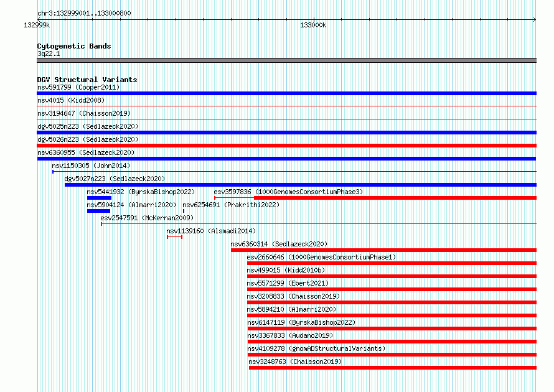The height and width of the screenshot is (392, 554).
Task: Click the ruler's right arrowhead
Action: [x=535, y=19]
